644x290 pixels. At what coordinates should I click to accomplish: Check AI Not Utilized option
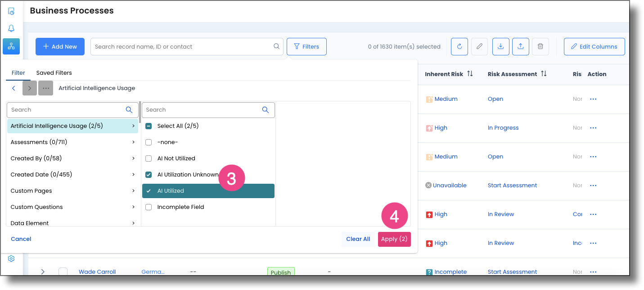pyautogui.click(x=149, y=159)
